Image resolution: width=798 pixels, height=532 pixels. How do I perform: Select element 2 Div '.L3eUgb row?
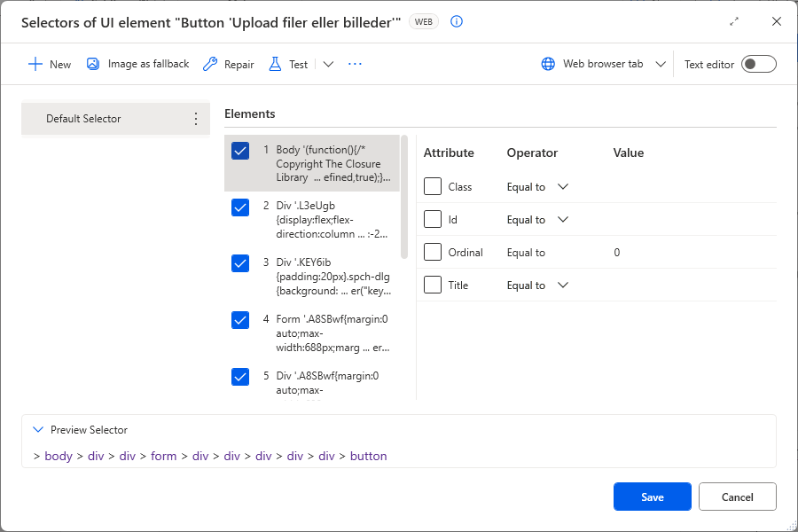(x=312, y=220)
